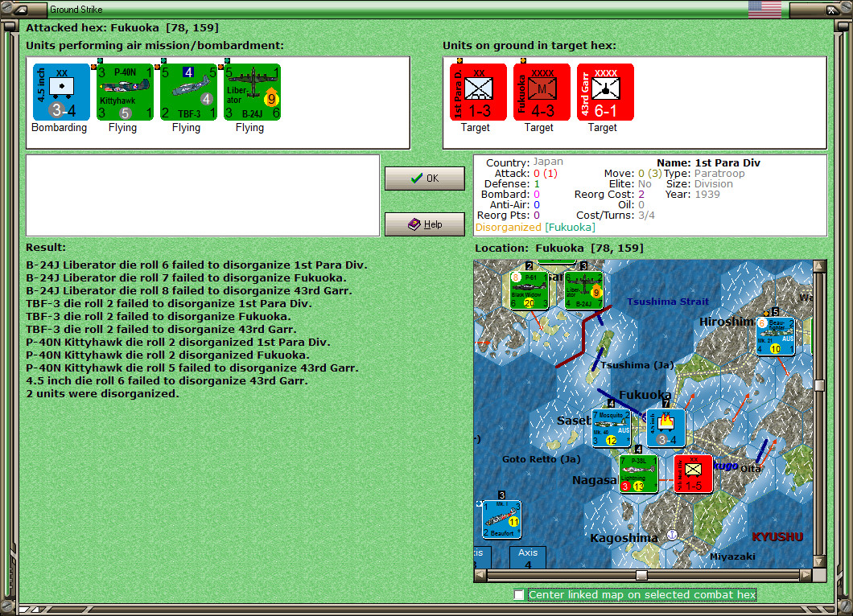
Task: Click 'Name: 1st Para Div' text
Action: coord(708,162)
